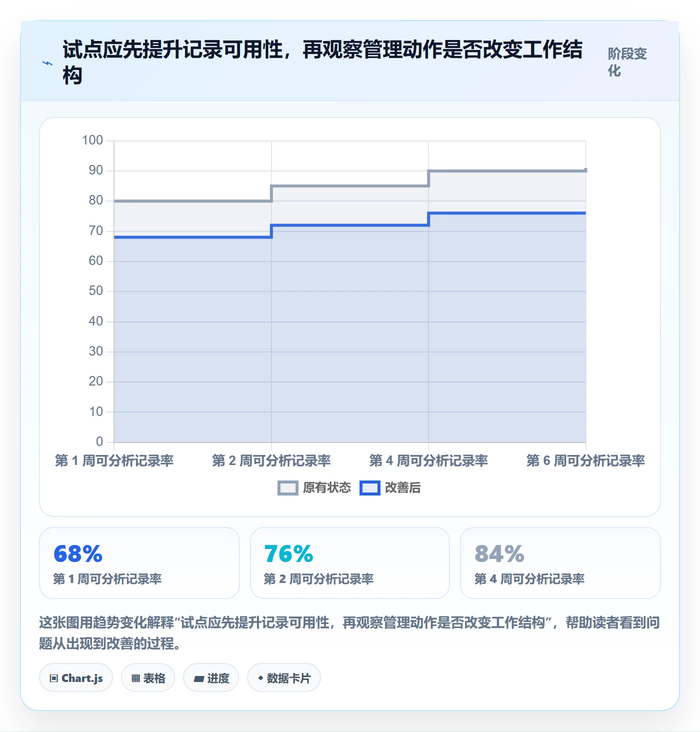Toggle the 原有状态 legend swatch
The width and height of the screenshot is (700, 732).
(287, 488)
